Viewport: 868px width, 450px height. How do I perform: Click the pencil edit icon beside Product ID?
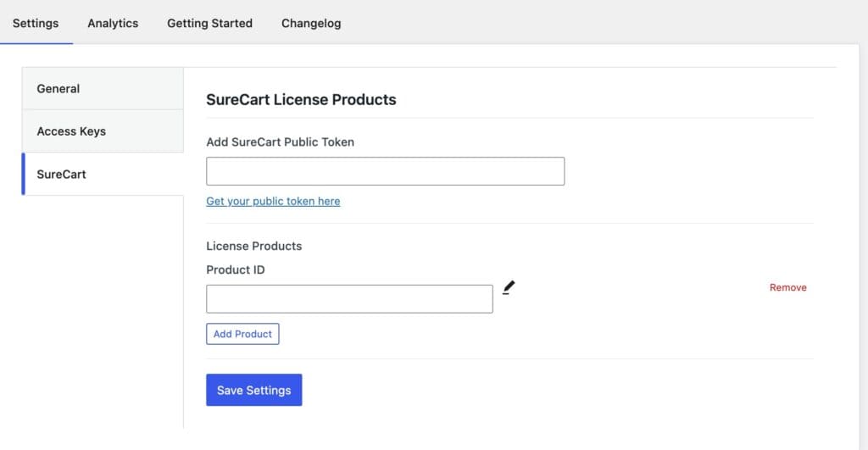click(509, 288)
